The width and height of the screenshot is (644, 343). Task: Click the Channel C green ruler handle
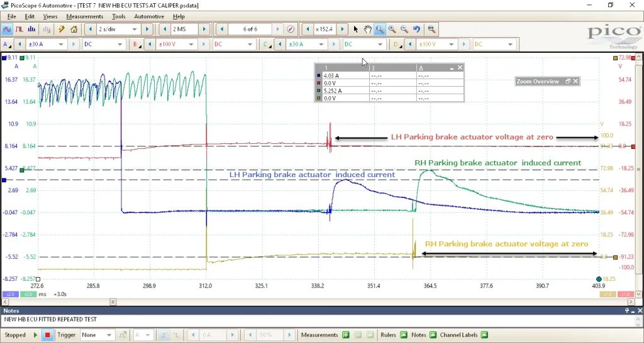(x=22, y=170)
